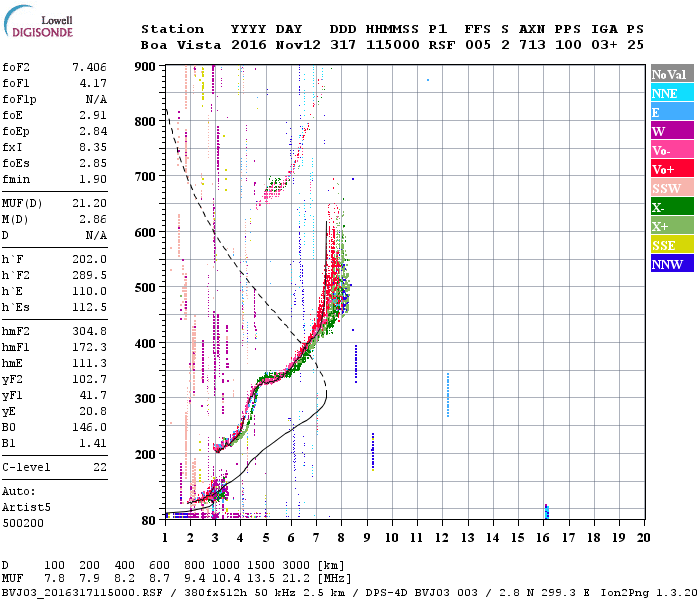Click the 16 MHz frequency axis label

pyautogui.click(x=543, y=538)
